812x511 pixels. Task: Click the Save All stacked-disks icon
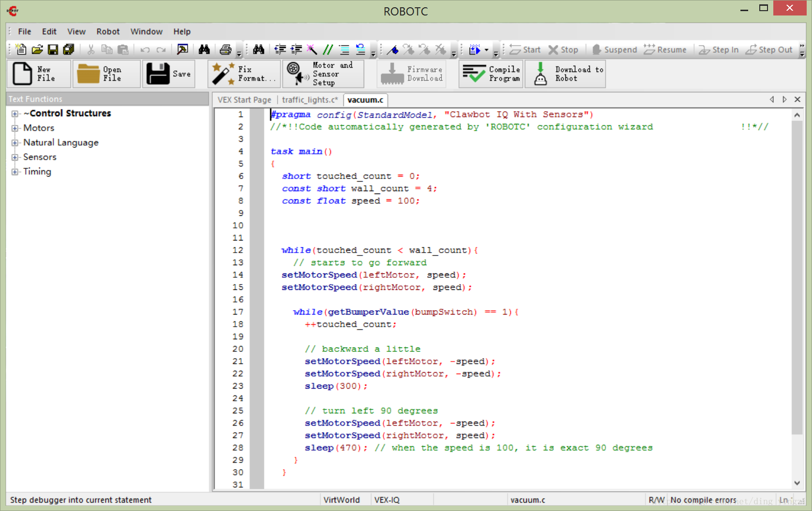coord(69,49)
